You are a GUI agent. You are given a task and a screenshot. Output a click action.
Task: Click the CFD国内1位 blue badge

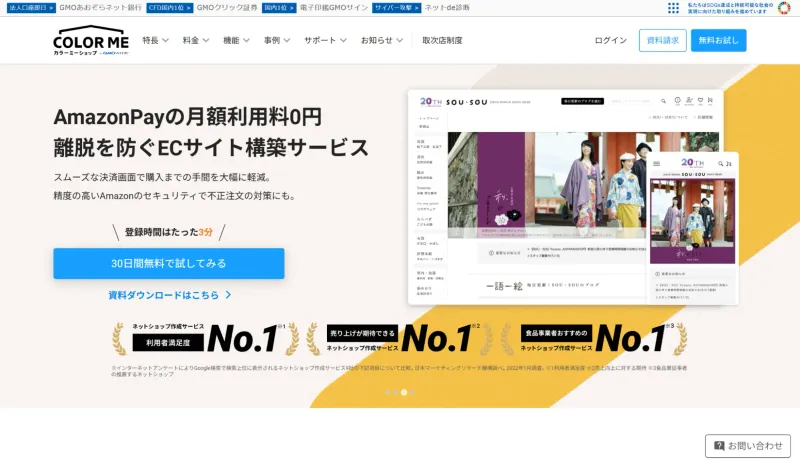point(169,8)
